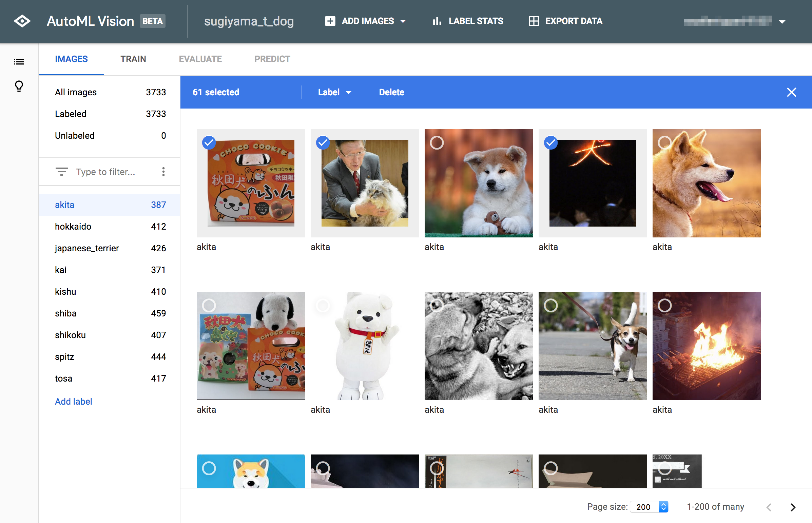Change the page size stepper value
The height and width of the screenshot is (523, 812).
[x=663, y=507]
